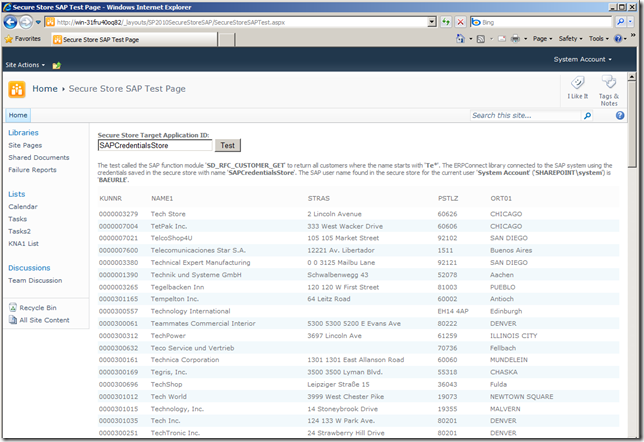Screen dimensions: 644x442
Task: Open Tags & Notes
Action: 608,90
